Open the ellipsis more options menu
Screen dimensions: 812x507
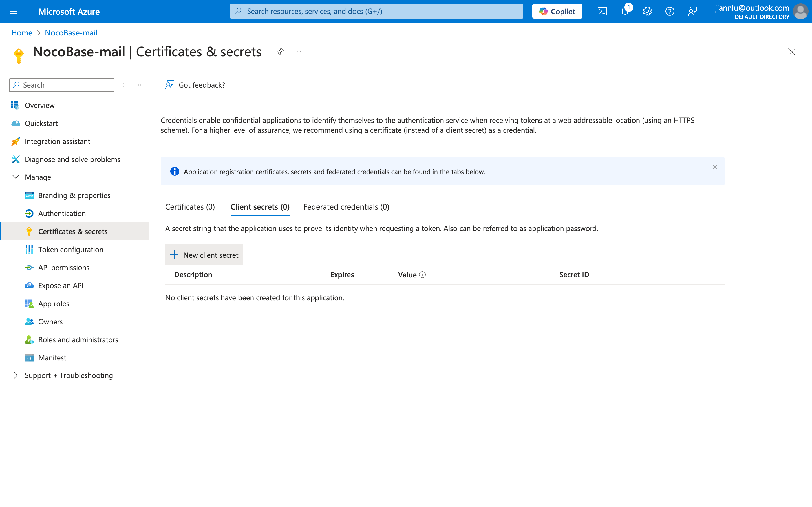click(x=298, y=52)
